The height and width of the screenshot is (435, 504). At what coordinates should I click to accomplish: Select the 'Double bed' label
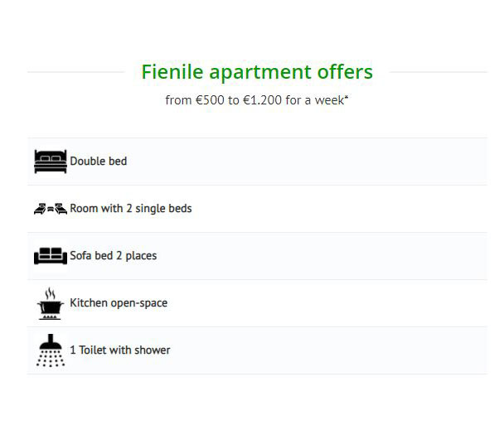pyautogui.click(x=99, y=161)
